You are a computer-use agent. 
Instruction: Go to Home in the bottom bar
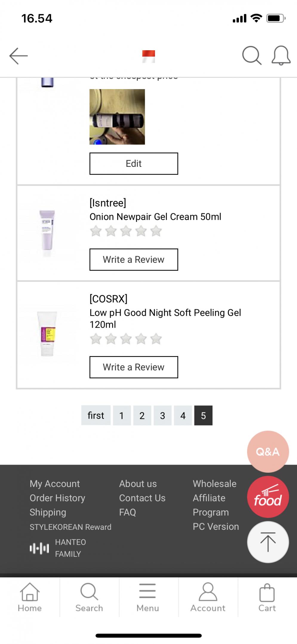[x=30, y=597]
